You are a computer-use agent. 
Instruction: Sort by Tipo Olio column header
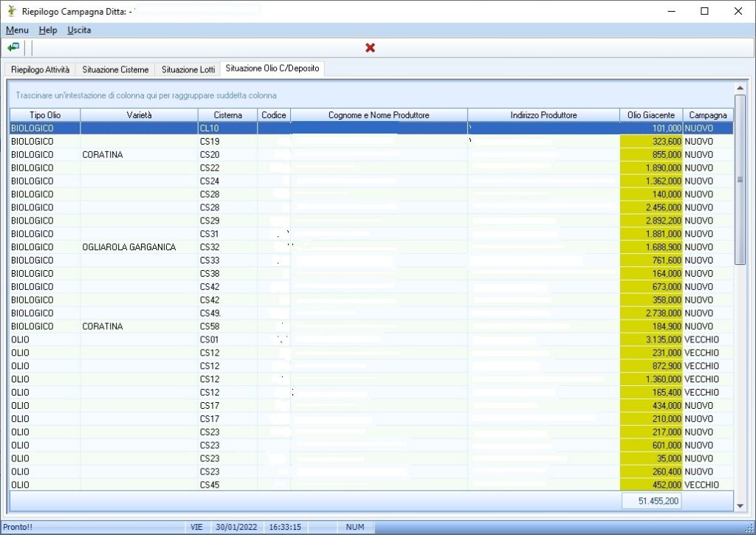[45, 115]
